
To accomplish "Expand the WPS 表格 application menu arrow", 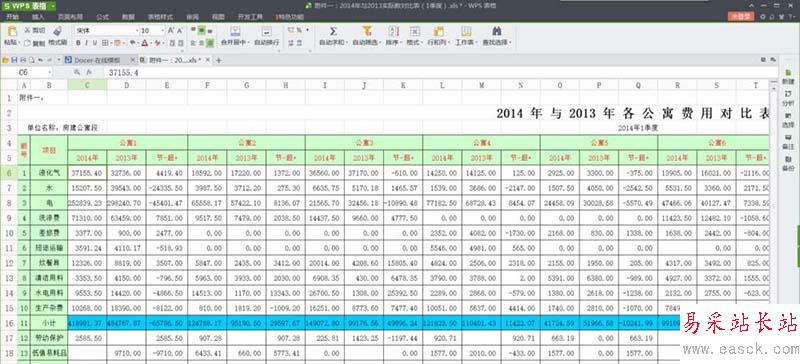I will 54,6.
